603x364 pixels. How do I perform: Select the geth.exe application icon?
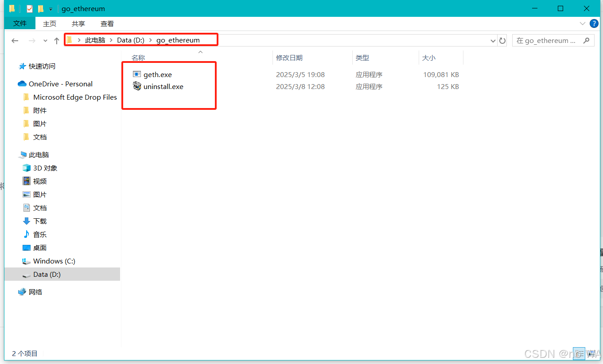(137, 74)
